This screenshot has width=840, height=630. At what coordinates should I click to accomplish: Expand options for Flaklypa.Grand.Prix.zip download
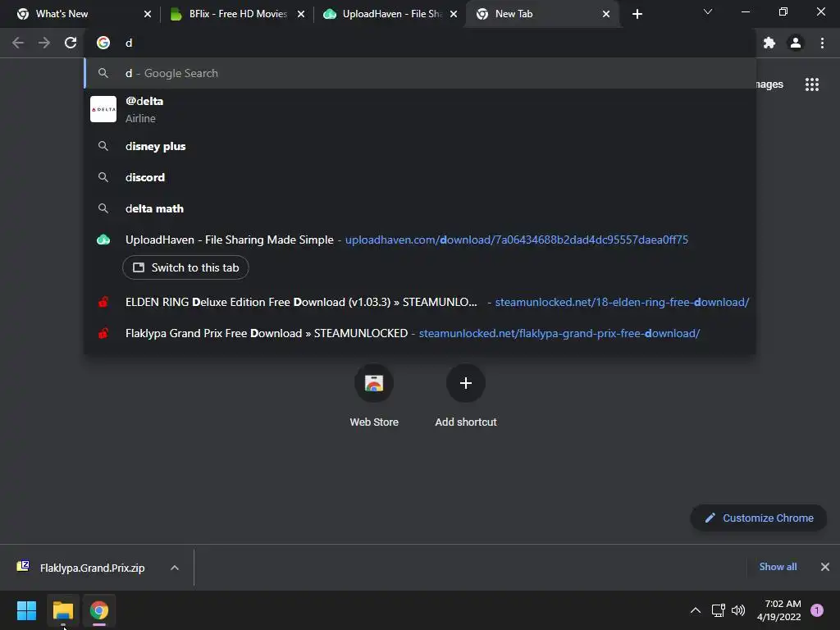(x=175, y=568)
